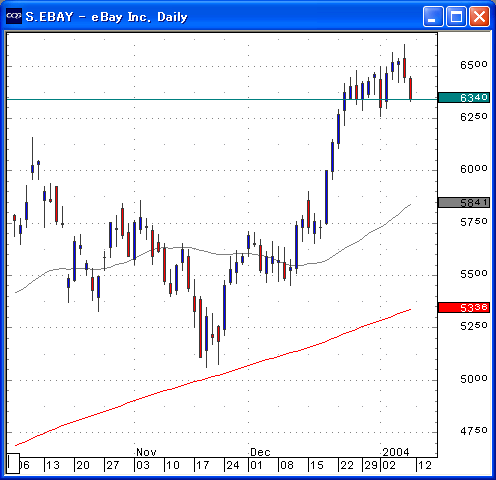Click the date label 22 on time axis
This screenshot has width=496, height=480.
pyautogui.click(x=347, y=465)
